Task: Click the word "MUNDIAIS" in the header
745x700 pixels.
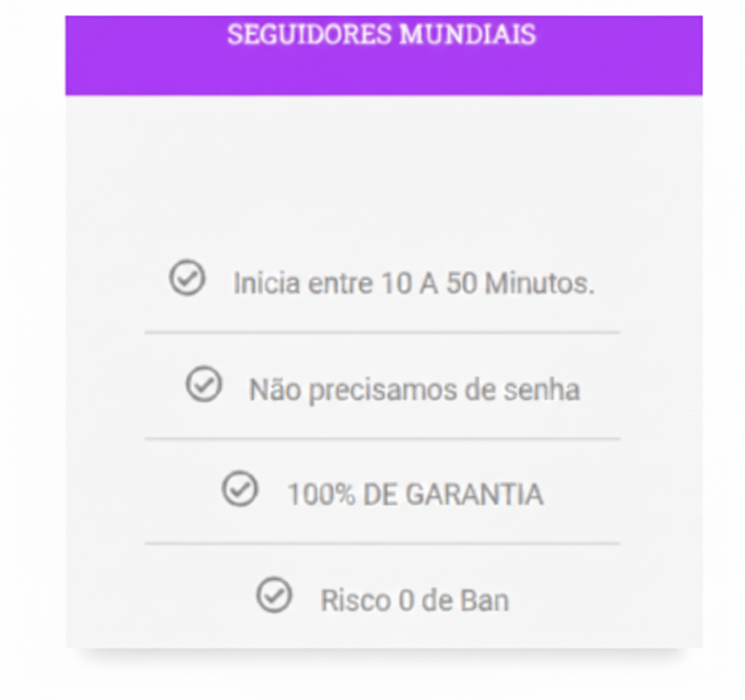Action: point(468,35)
